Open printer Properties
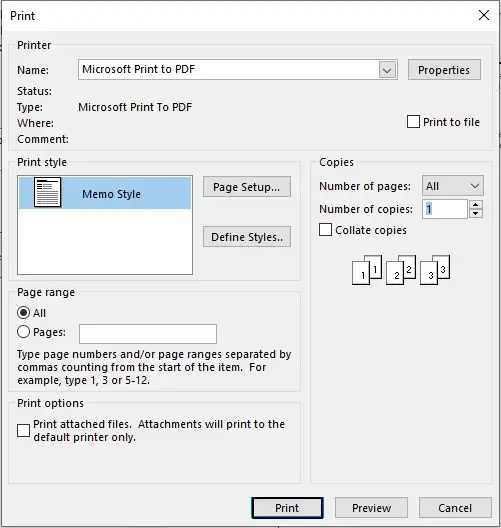Viewport: 501px width, 528px height. pyautogui.click(x=444, y=70)
